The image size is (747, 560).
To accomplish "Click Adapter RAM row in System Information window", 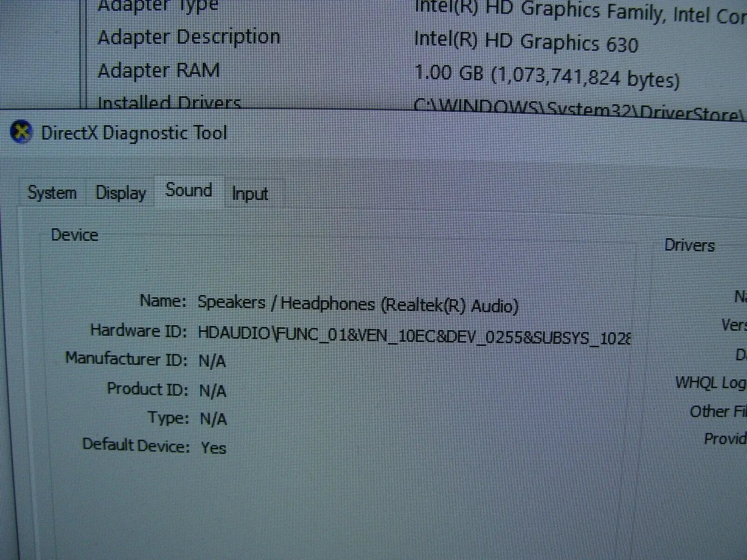I will point(159,71).
